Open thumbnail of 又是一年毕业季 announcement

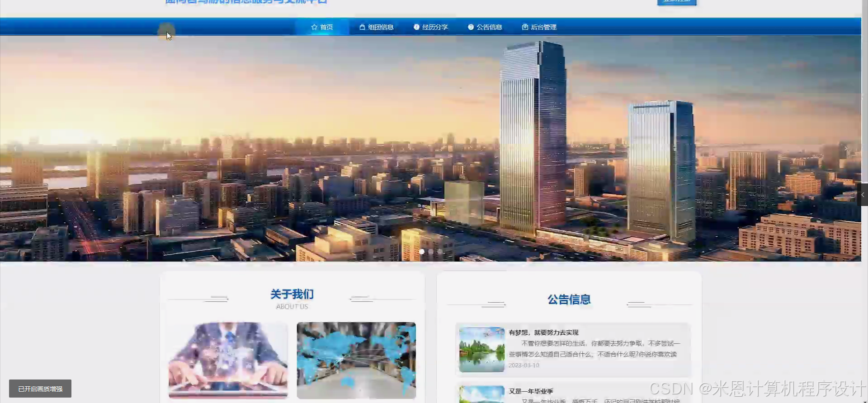coord(482,394)
